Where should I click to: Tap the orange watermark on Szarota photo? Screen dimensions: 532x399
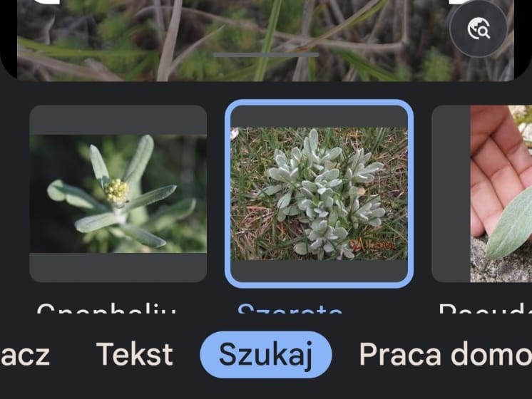(x=372, y=244)
